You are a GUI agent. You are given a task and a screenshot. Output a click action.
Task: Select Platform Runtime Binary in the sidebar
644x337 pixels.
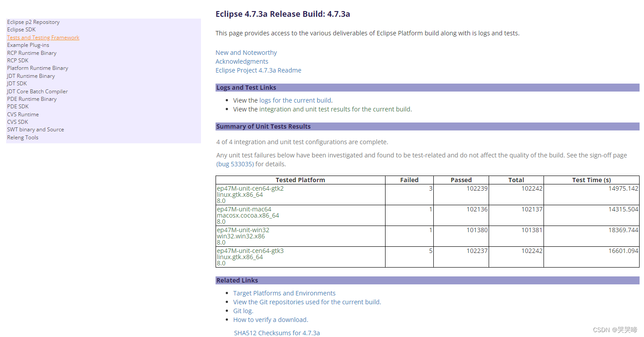click(x=38, y=68)
